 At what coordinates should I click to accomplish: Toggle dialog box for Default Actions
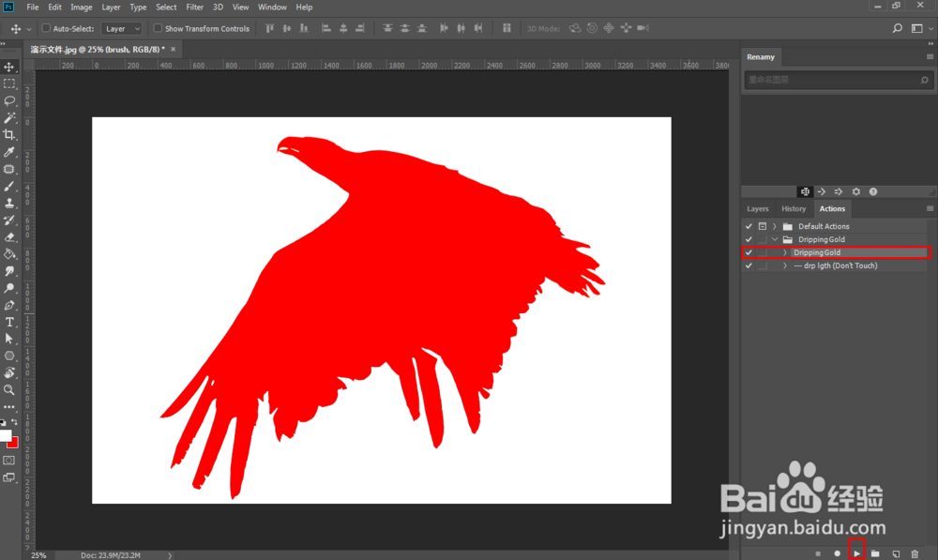(x=762, y=227)
